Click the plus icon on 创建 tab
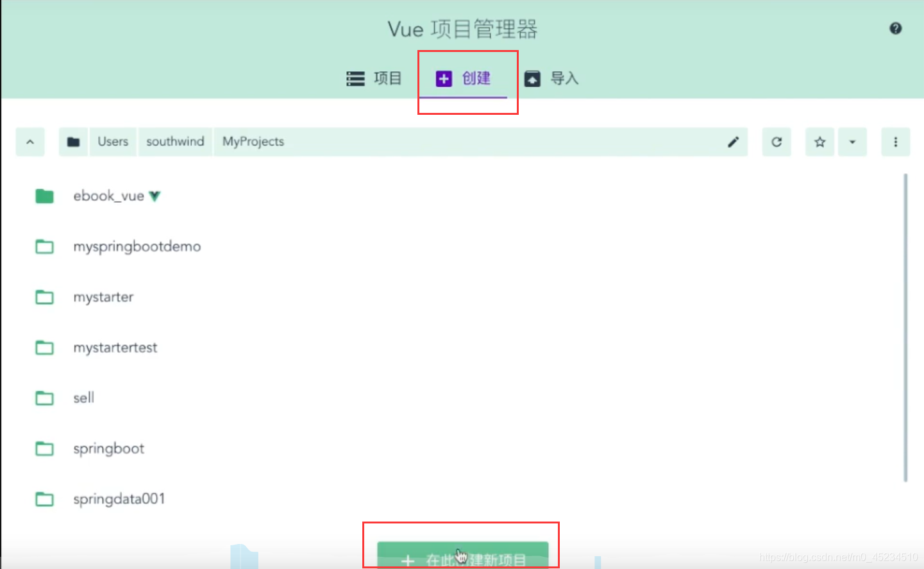 [444, 78]
